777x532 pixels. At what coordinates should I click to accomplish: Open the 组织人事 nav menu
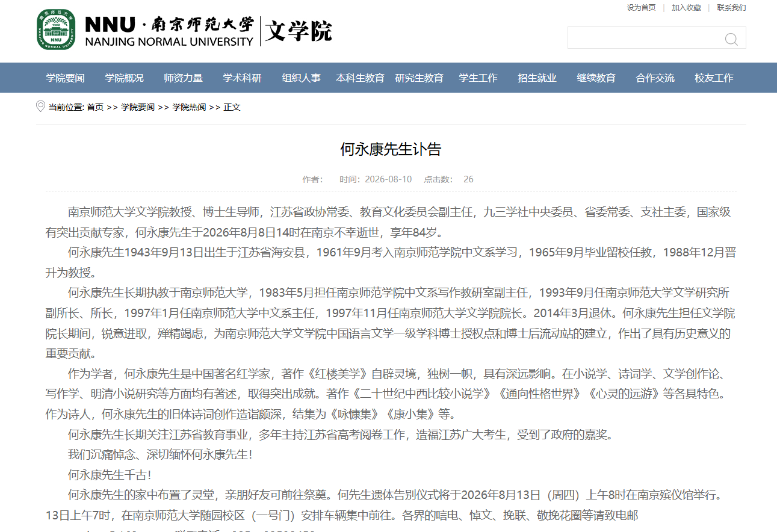click(x=302, y=78)
